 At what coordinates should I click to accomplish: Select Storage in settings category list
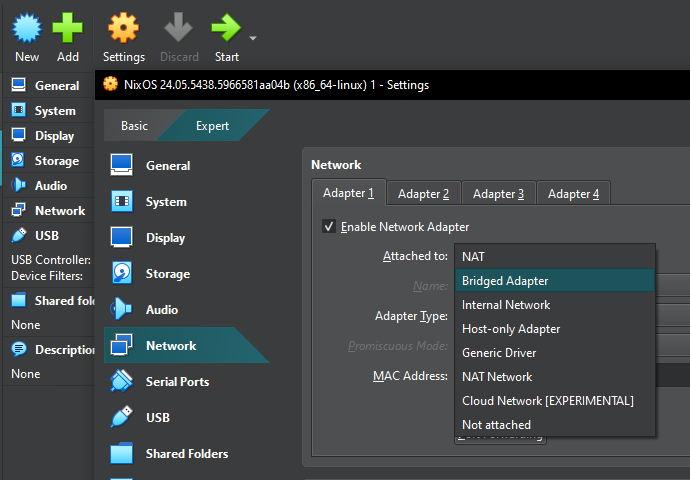tap(187, 274)
